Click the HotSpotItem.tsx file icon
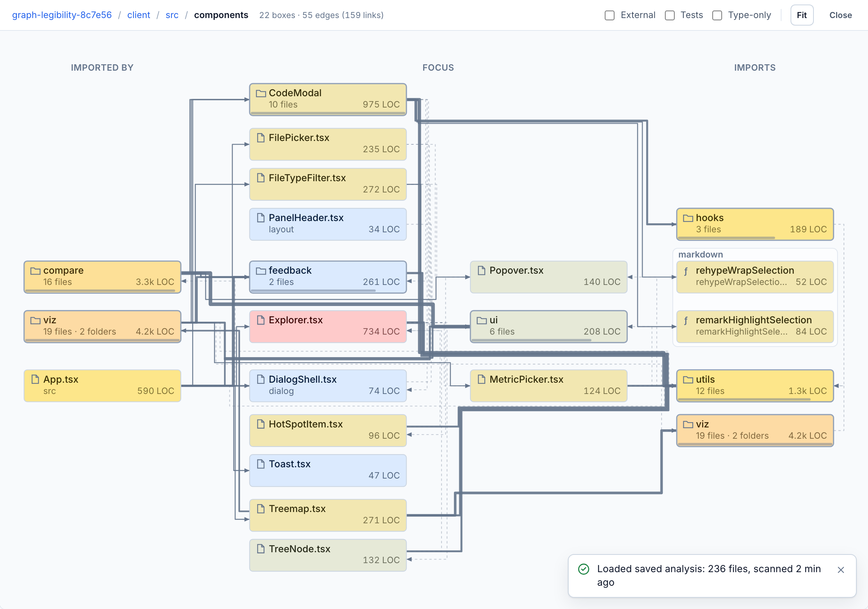The height and width of the screenshot is (609, 868). [x=261, y=424]
